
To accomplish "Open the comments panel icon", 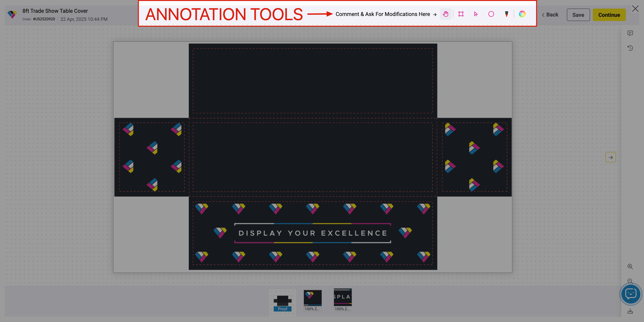I will click(630, 33).
